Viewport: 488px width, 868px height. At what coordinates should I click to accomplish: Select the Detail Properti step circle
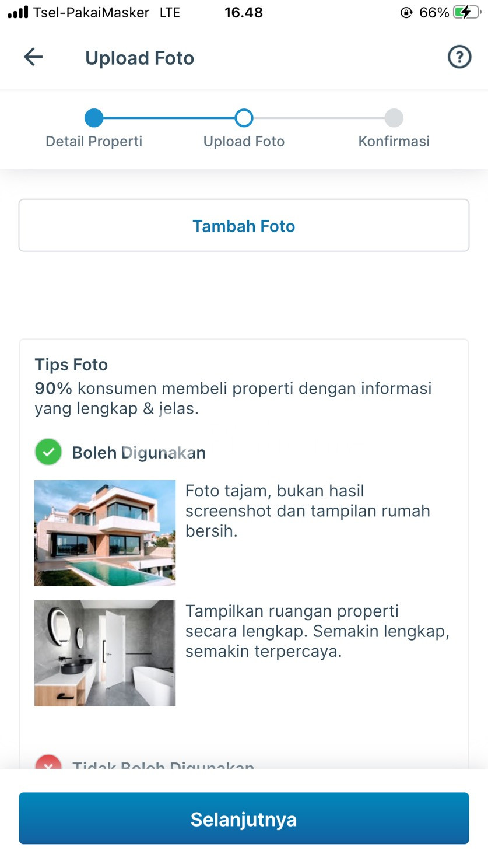coord(94,118)
